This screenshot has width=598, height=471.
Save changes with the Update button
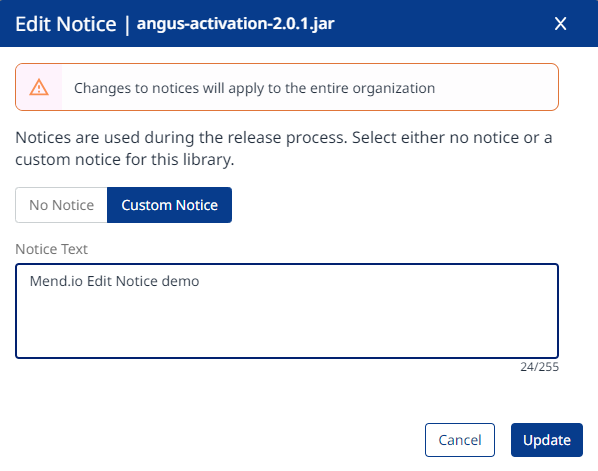547,440
